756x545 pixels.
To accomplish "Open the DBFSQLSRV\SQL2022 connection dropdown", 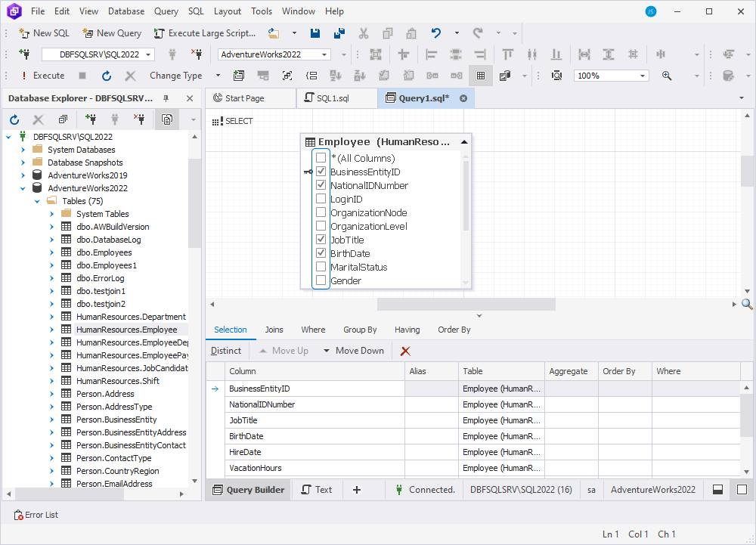I will pyautogui.click(x=148, y=54).
